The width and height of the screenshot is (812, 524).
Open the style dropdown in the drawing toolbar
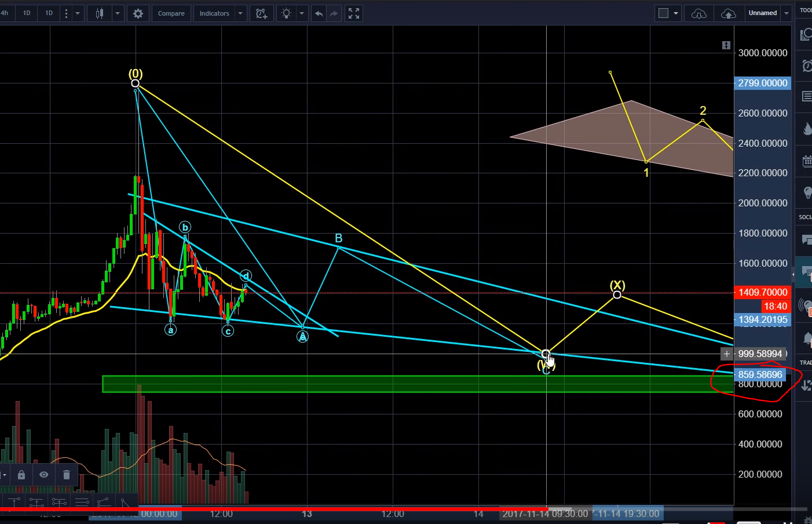pyautogui.click(x=4, y=475)
